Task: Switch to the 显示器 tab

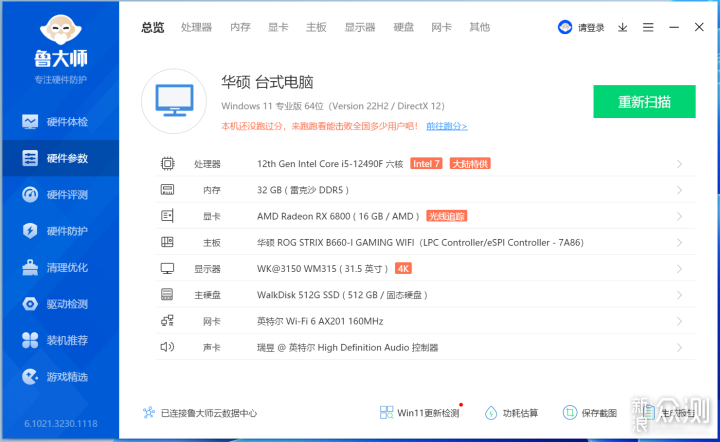Action: point(360,28)
